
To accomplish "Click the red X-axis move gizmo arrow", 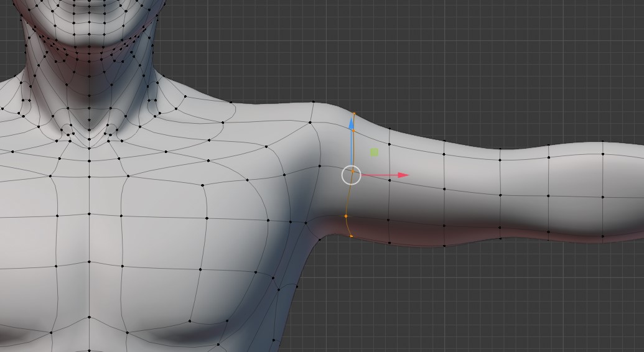I will [385, 175].
